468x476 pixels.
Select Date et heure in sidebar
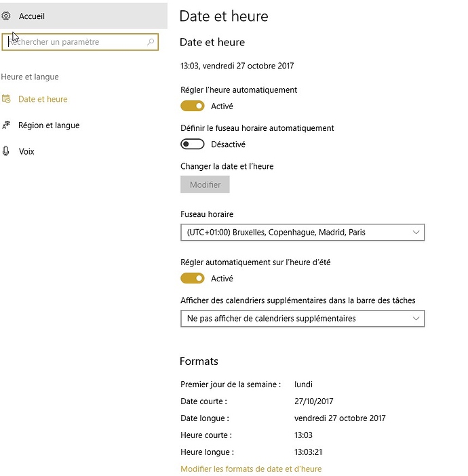click(x=43, y=99)
